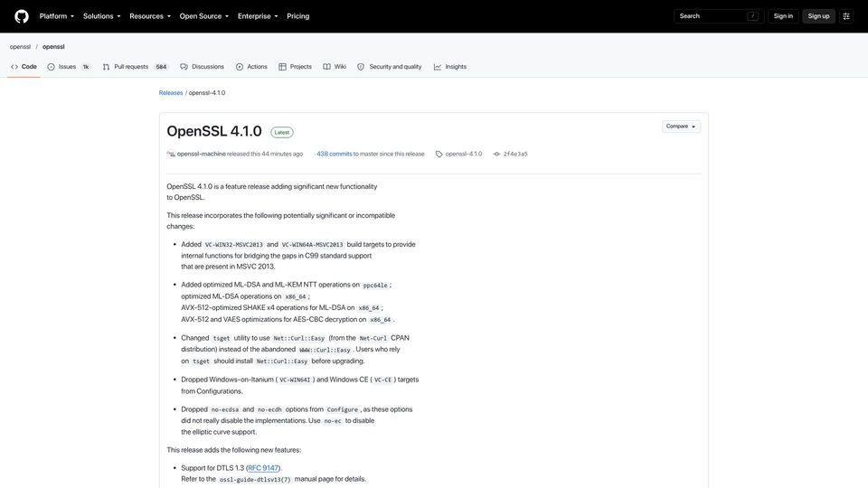Image resolution: width=868 pixels, height=488 pixels.
Task: Open the Pricing page
Action: [x=297, y=16]
